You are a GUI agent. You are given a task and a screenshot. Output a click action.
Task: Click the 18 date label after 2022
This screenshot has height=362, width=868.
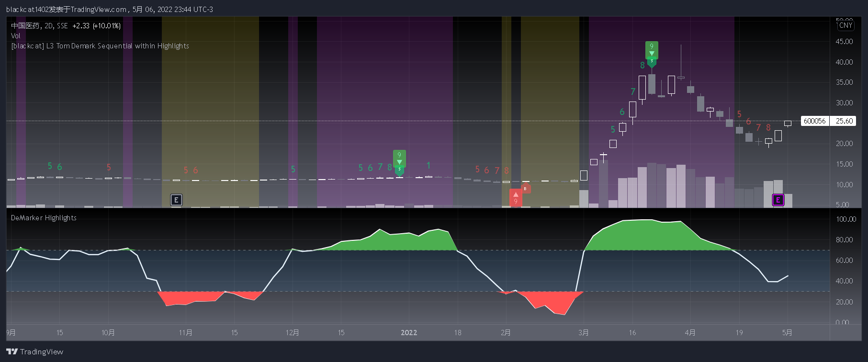point(458,333)
